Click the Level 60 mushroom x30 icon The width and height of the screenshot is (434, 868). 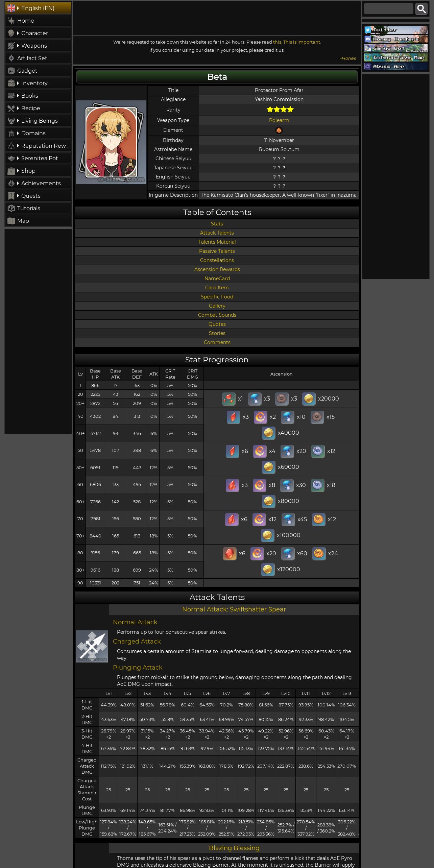tap(287, 485)
